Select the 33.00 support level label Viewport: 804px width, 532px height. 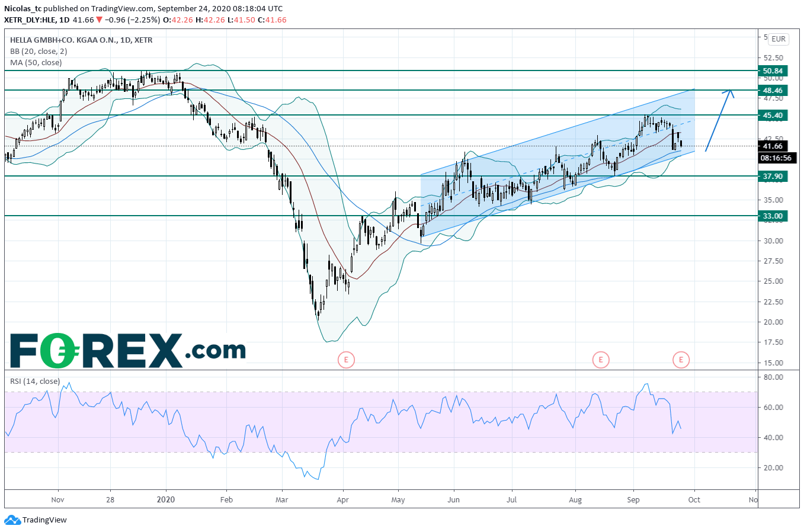point(773,216)
